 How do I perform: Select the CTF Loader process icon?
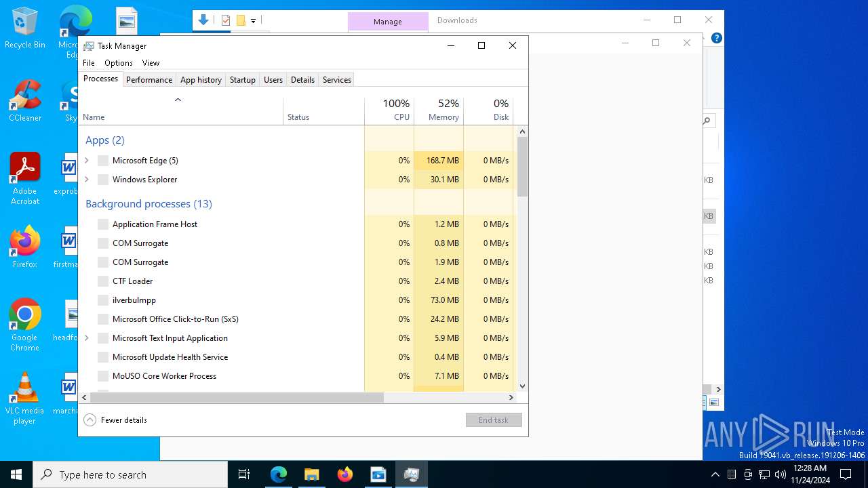[103, 281]
